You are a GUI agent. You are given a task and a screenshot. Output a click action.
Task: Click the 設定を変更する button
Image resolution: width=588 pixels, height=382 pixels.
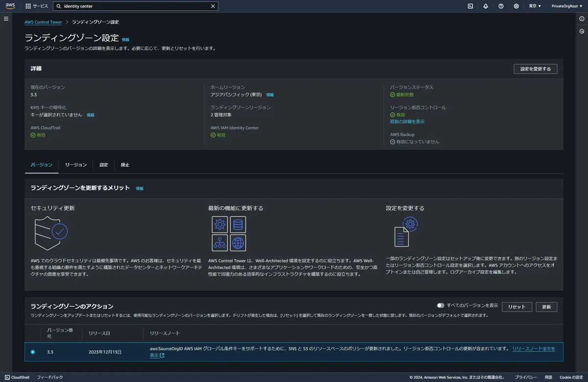[x=535, y=69]
